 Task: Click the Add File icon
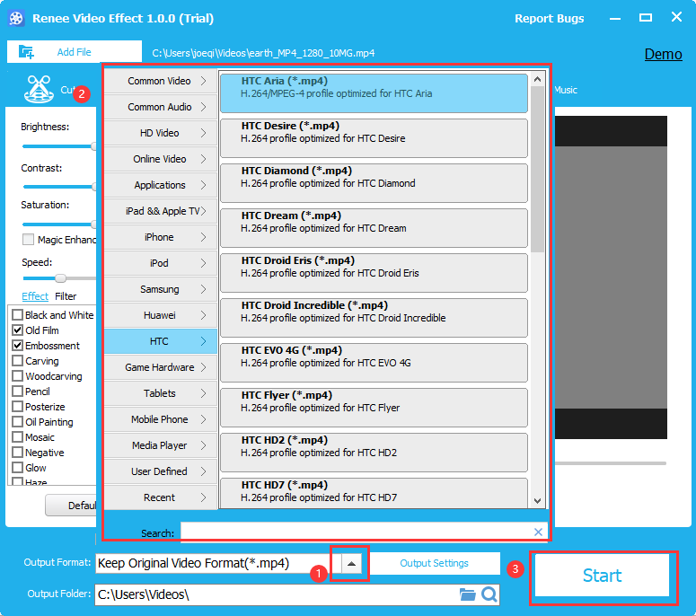coord(26,52)
